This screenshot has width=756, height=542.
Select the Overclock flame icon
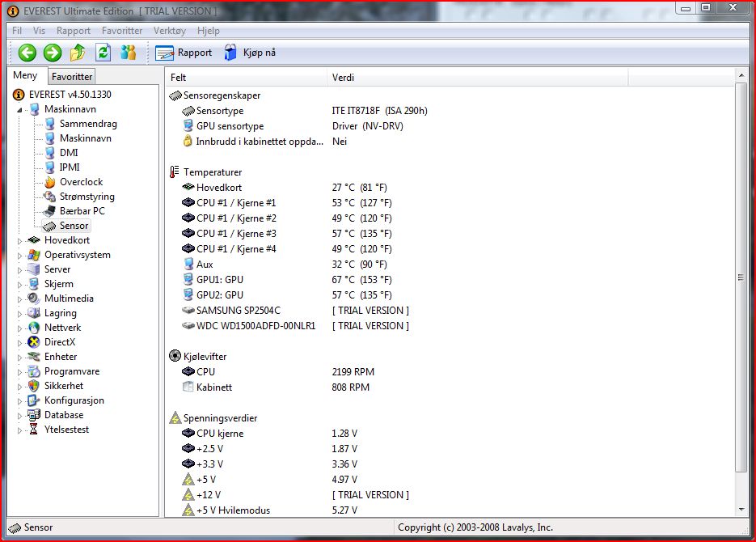[49, 182]
